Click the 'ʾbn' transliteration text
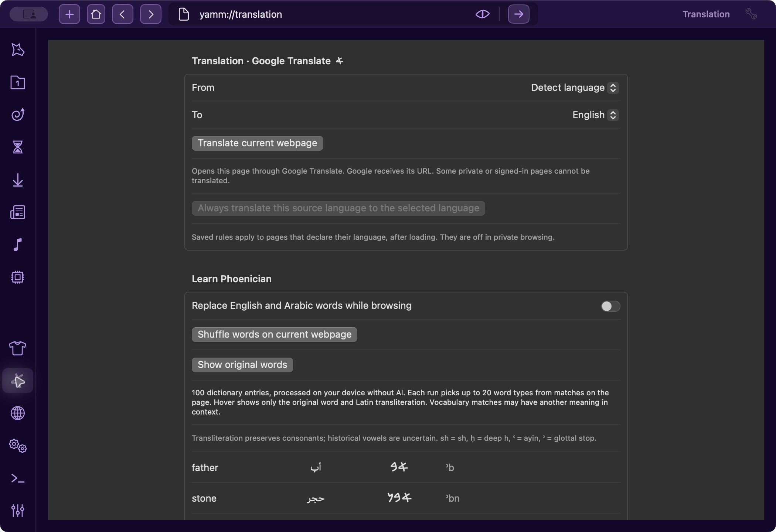Viewport: 776px width, 532px height. 453,498
